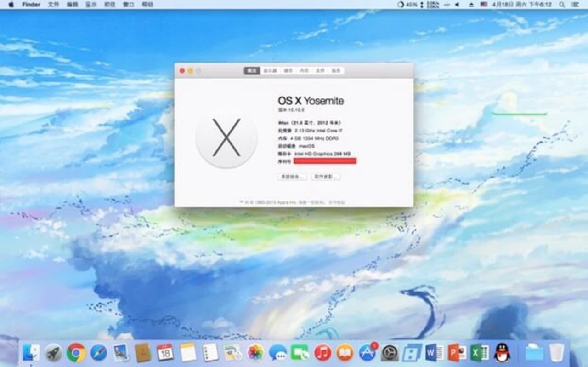Open Notes yellow notepad icon in Dock
This screenshot has width=588, height=367.
tap(188, 353)
